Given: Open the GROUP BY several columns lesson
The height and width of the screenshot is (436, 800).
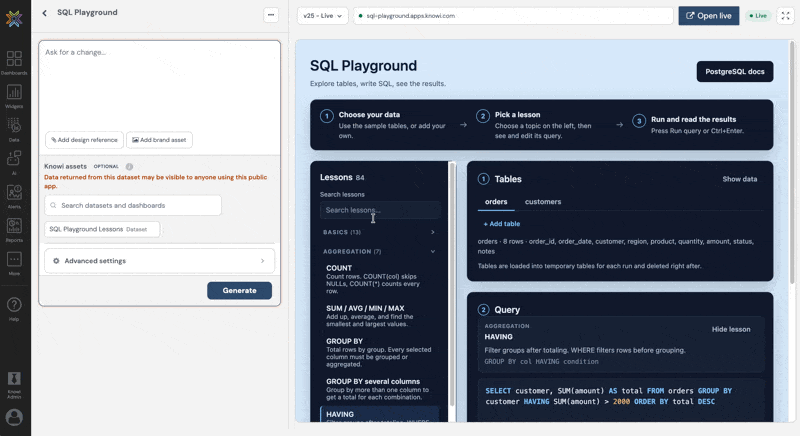Looking at the screenshot, I should point(379,389).
